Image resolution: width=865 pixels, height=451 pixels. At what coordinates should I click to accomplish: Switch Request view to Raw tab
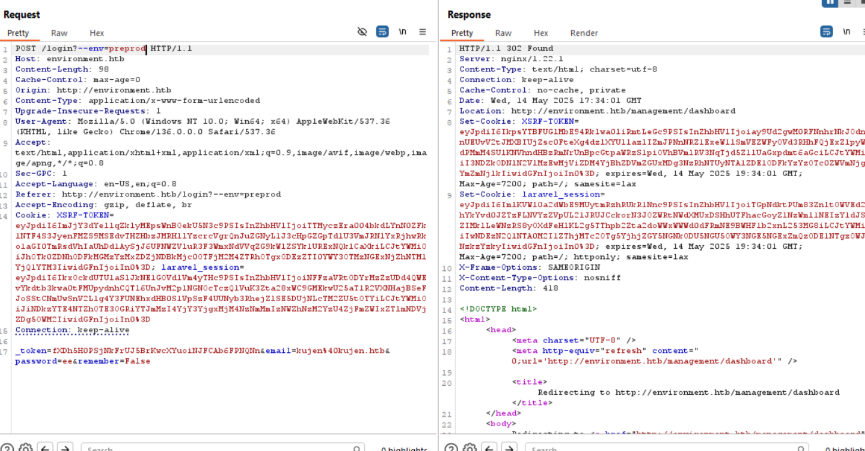[59, 33]
